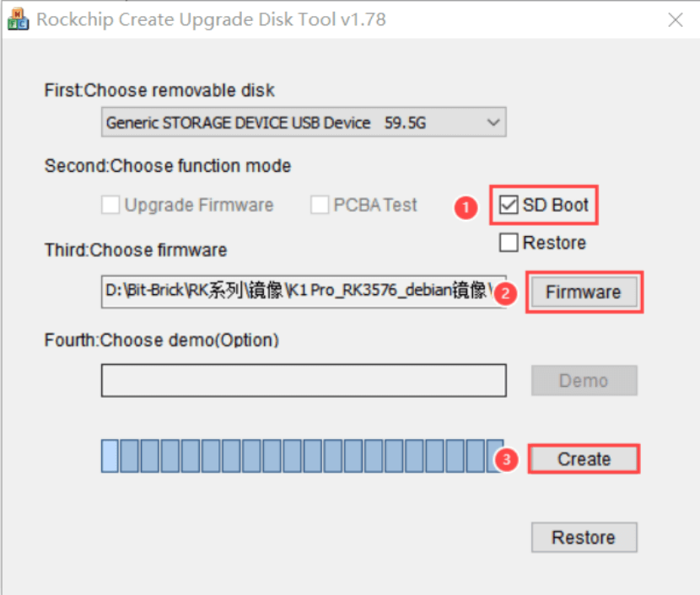
Task: Enable the Upgrade Firmware checkbox
Action: 110,205
